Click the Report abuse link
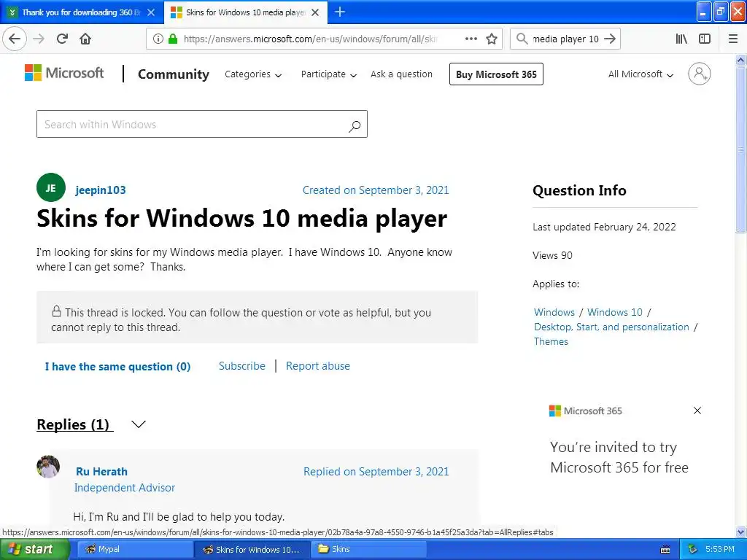 318,366
